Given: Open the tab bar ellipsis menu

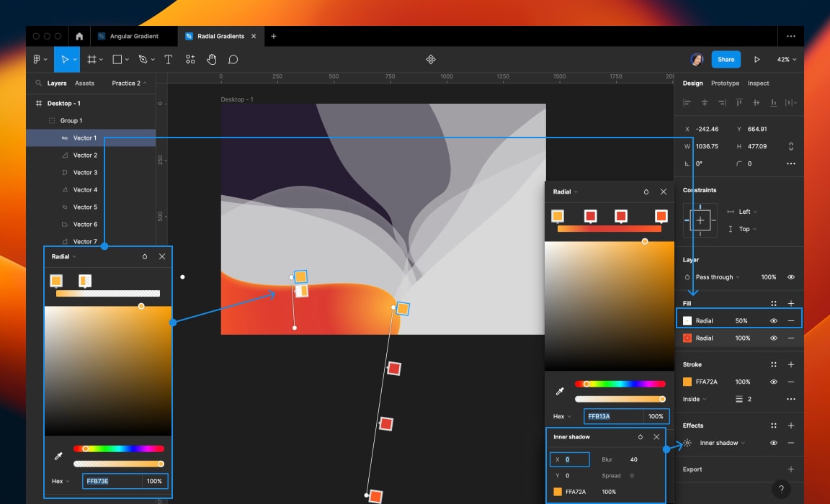Looking at the screenshot, I should [x=791, y=36].
